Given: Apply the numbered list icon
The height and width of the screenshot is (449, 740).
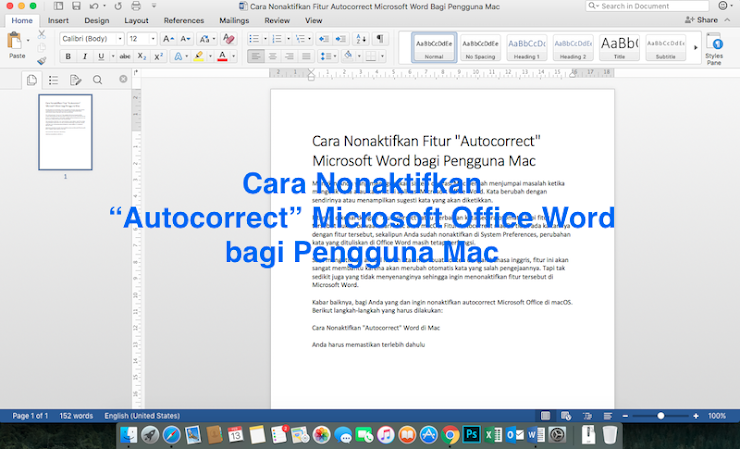Looking at the screenshot, I should [277, 39].
